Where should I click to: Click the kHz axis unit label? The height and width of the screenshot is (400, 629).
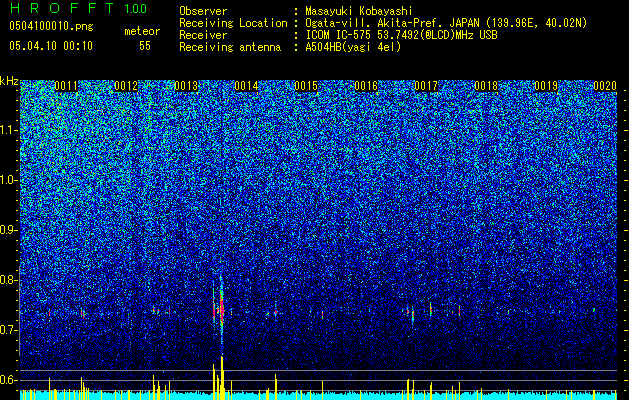click(9, 81)
